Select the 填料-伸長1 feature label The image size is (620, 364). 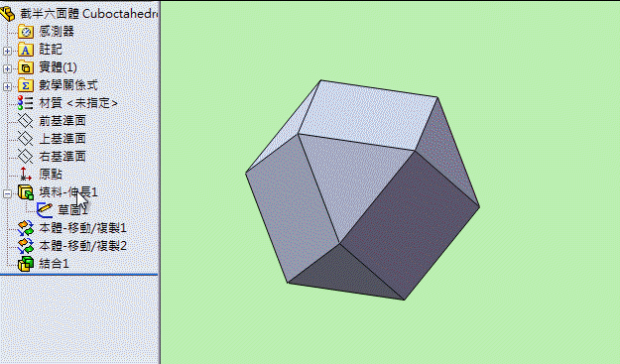[x=68, y=192]
